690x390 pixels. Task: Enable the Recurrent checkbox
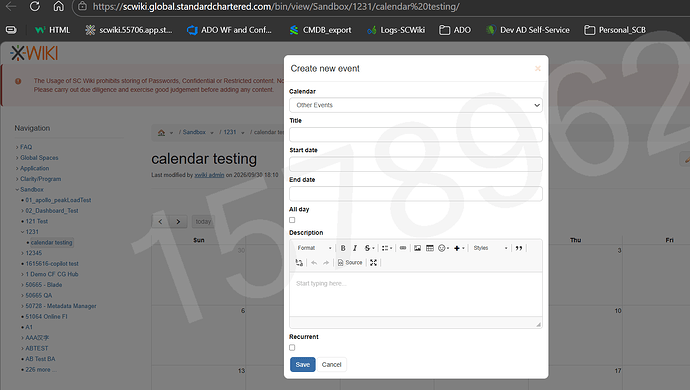292,348
